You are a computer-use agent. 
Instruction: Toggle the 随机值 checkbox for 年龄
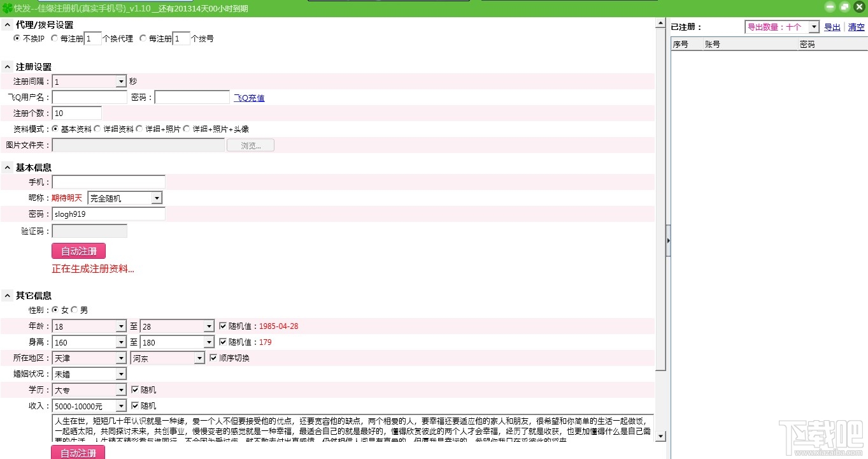(222, 326)
